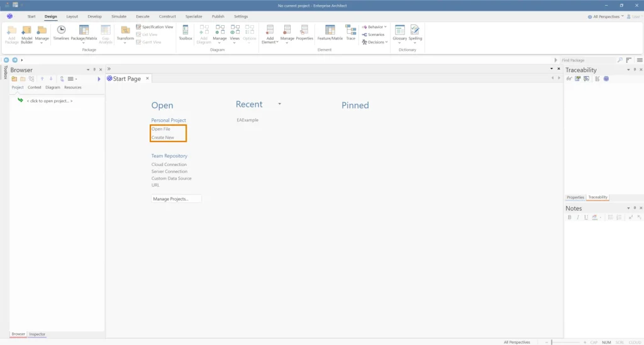The image size is (644, 345).
Task: Insert bulleted list in Notes
Action: (610, 217)
